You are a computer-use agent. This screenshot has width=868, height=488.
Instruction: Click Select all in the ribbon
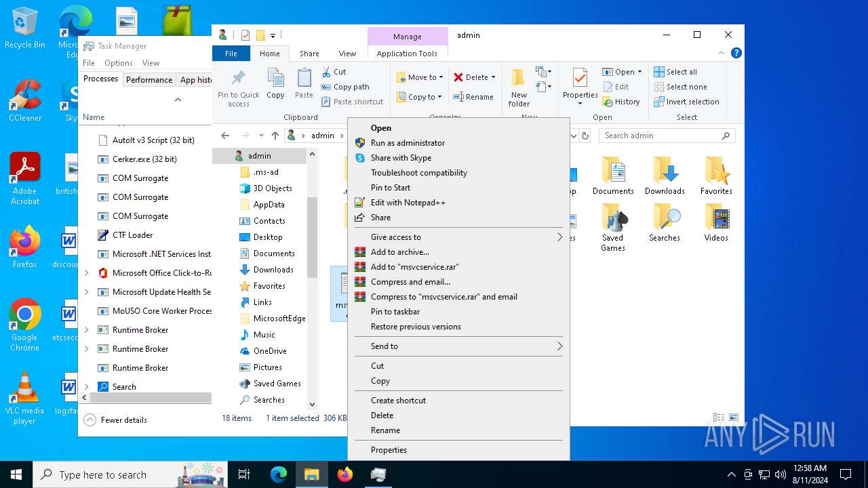675,72
